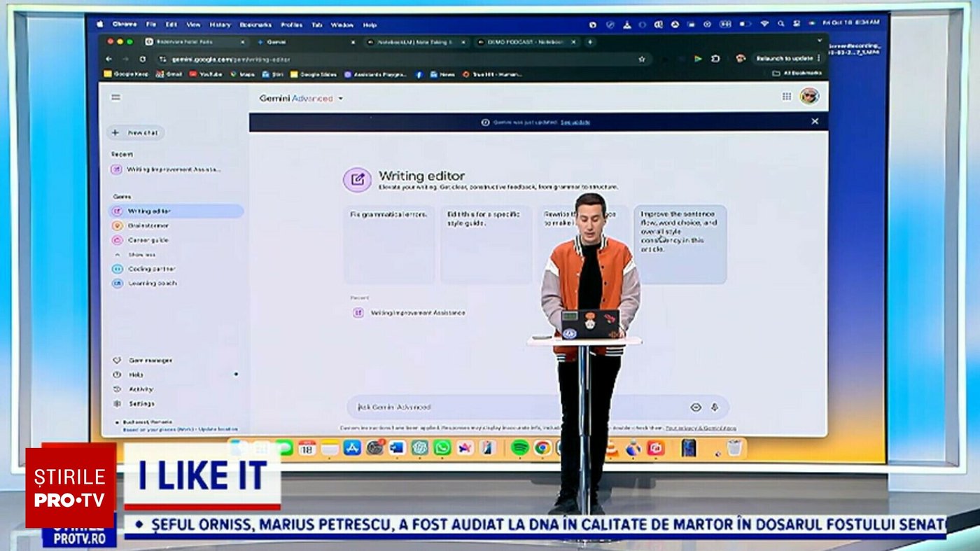This screenshot has width=980, height=551.
Task: Focus the Ask Gemini Advanced prompt field
Action: (518, 407)
